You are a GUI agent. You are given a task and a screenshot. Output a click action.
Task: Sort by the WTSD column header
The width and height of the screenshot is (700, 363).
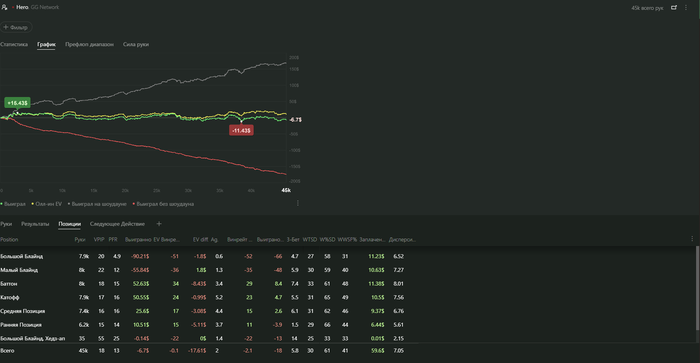(310, 240)
